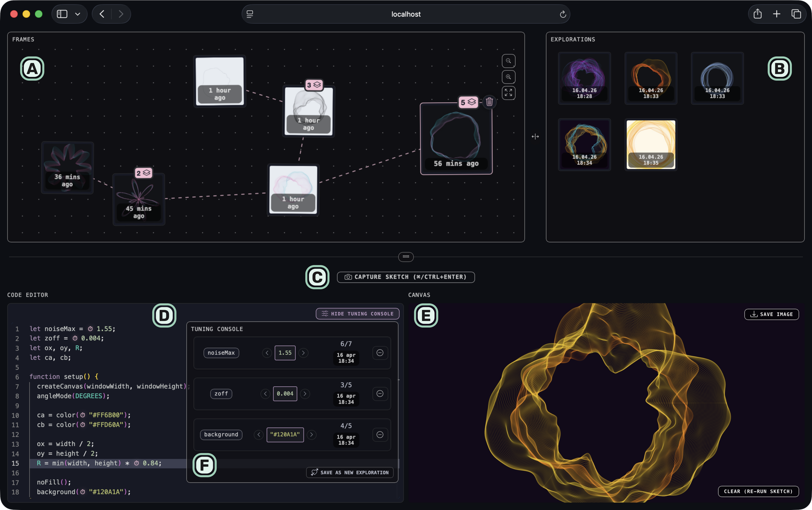Select the zoff parameter label
Viewport: 812px width, 510px height.
221,394
